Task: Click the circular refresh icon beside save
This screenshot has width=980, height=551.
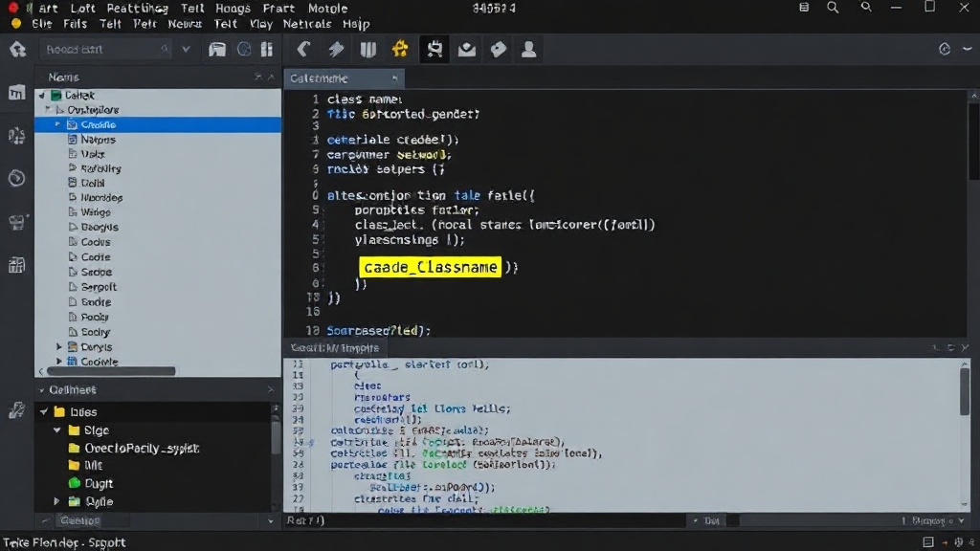Action: click(x=244, y=50)
